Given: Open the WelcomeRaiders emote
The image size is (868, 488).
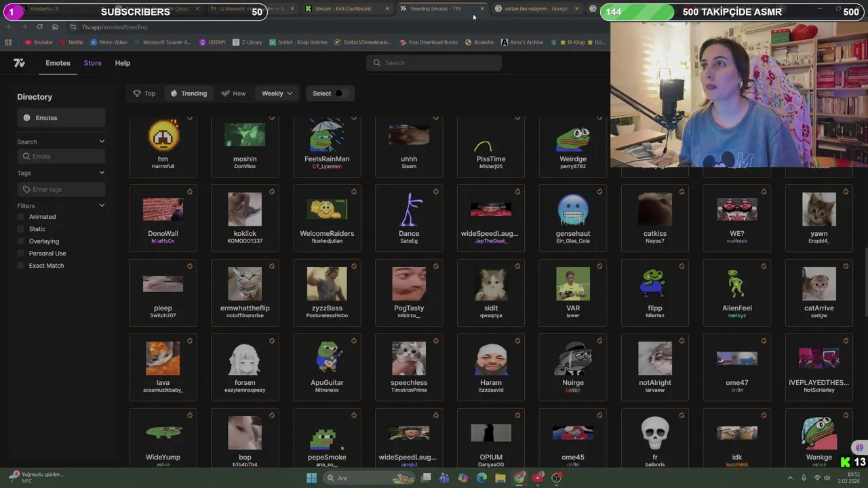Looking at the screenshot, I should point(327,218).
